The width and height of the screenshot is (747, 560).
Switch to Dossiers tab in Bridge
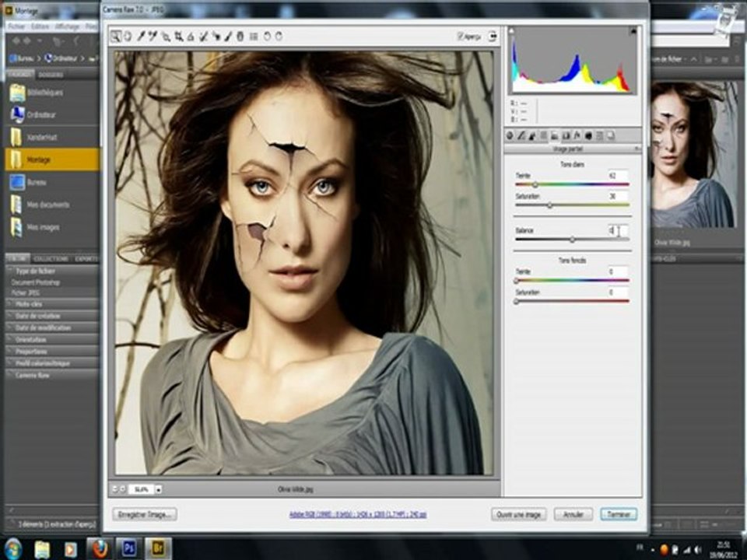[x=51, y=75]
